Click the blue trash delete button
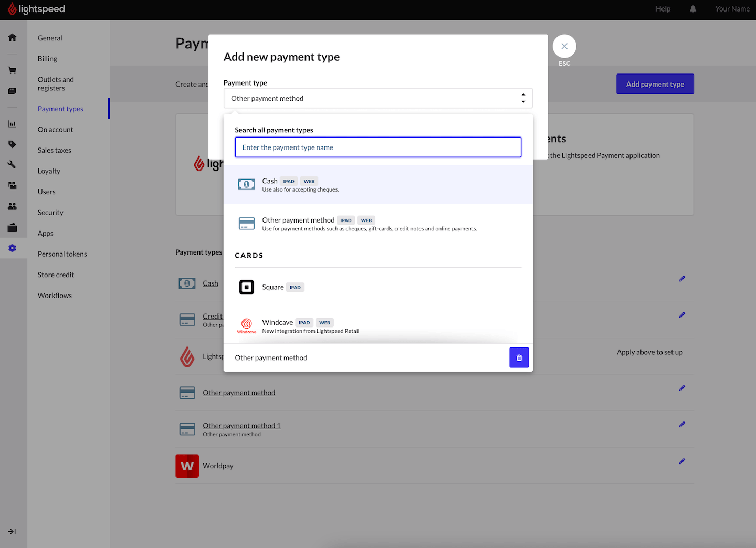 click(519, 357)
